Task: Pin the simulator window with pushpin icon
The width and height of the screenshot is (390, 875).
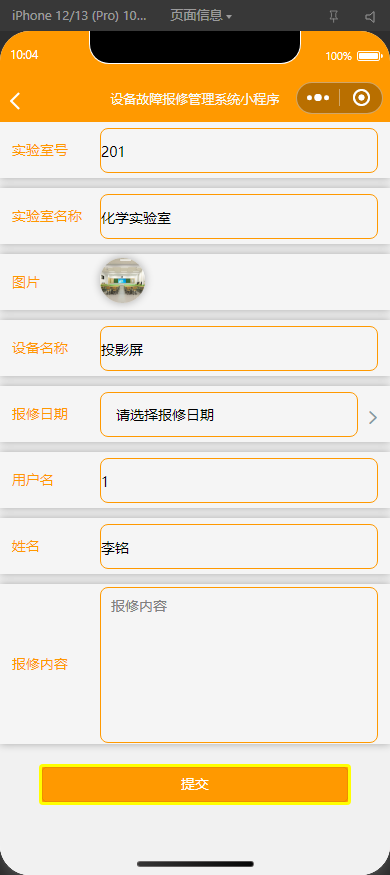Action: (x=334, y=16)
